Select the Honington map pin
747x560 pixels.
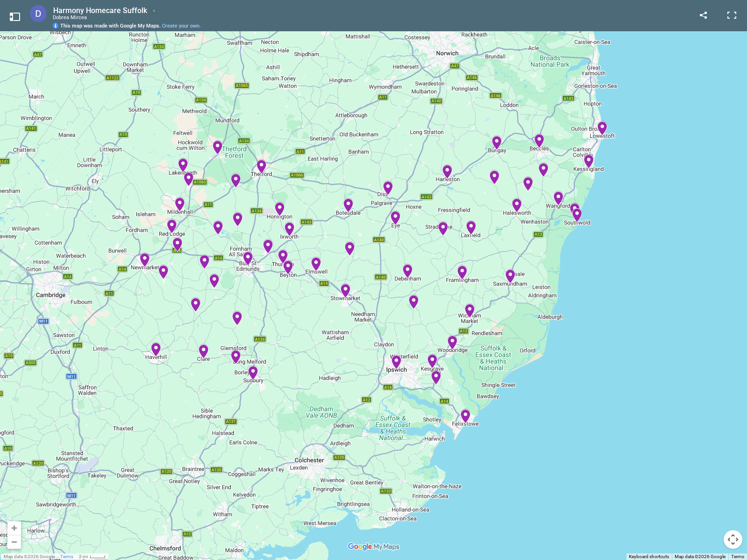(280, 208)
